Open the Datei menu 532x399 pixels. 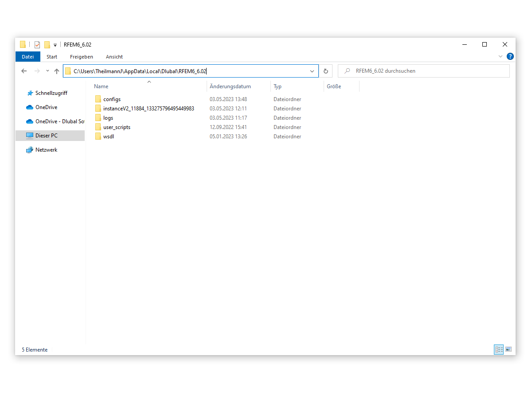(x=27, y=56)
